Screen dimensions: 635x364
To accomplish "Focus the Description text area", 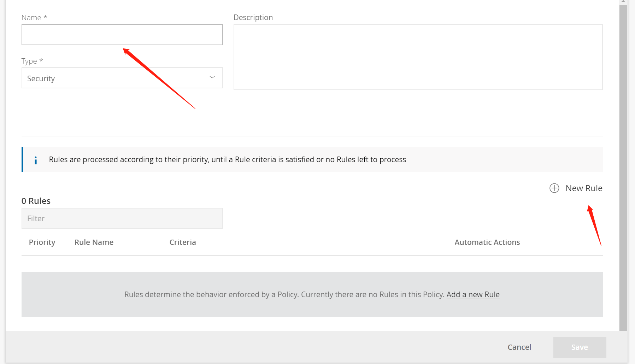I will (x=418, y=57).
